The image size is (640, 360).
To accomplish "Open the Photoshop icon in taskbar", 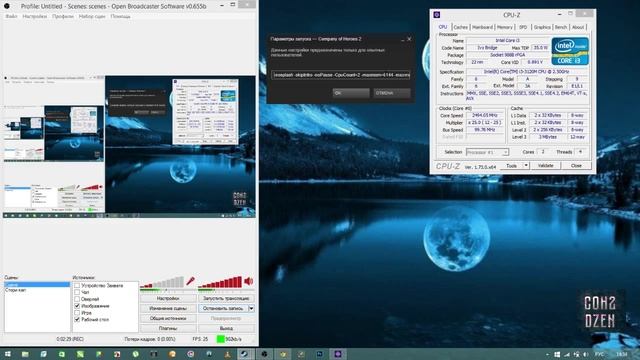I will (320, 354).
